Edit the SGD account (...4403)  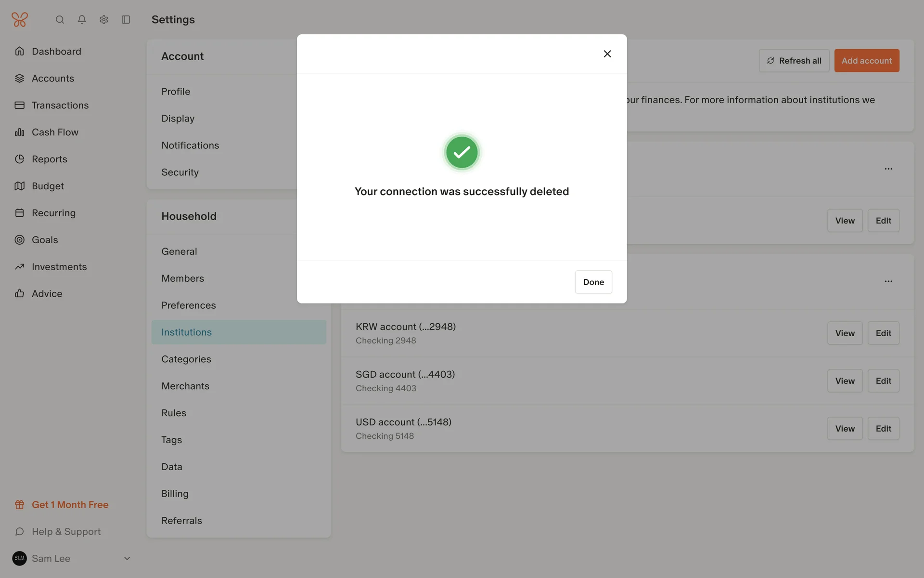point(883,381)
